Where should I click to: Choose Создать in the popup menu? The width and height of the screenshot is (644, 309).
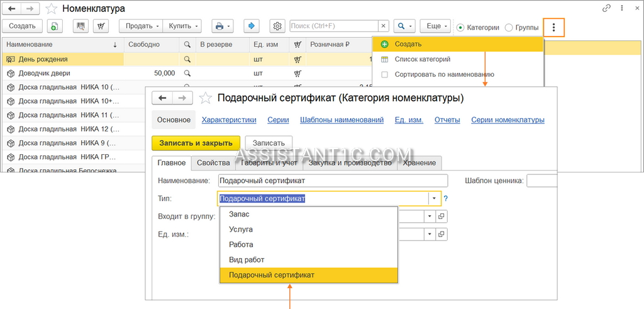(x=458, y=44)
